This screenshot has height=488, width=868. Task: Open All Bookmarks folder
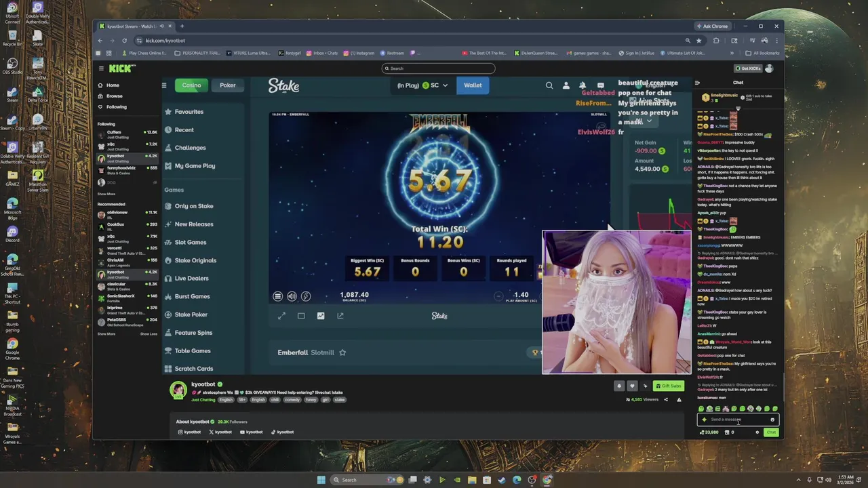(x=762, y=53)
